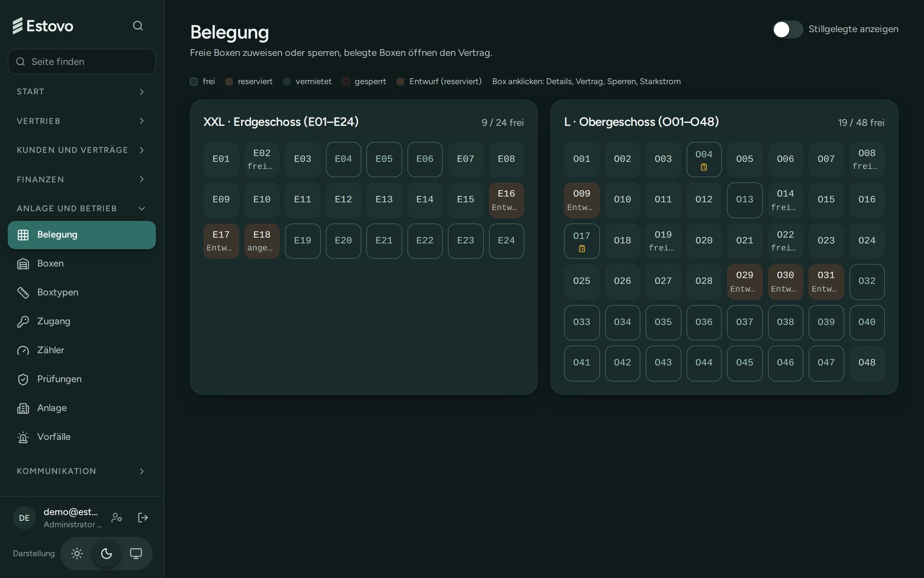Select free box O40
The height and width of the screenshot is (578, 924).
click(867, 322)
